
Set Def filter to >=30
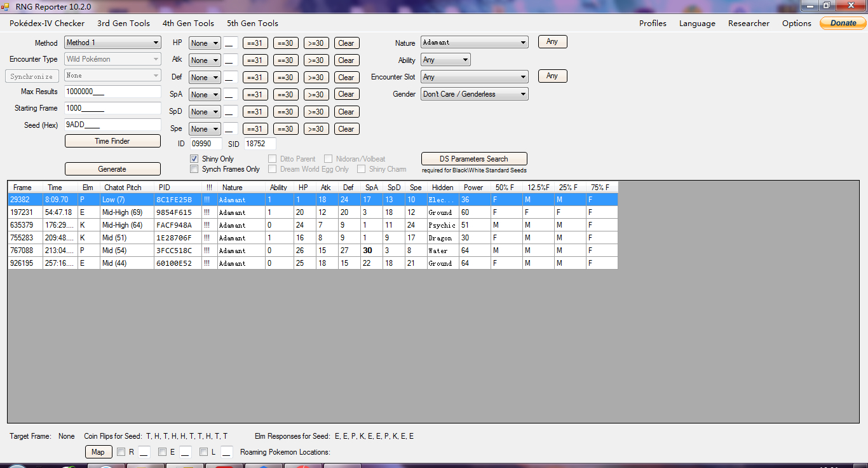[x=316, y=78]
